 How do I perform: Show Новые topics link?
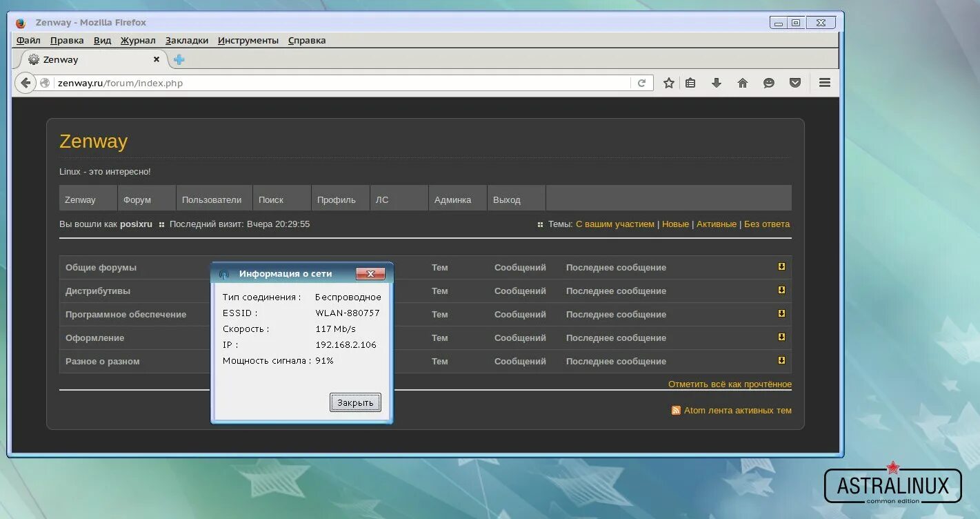pyautogui.click(x=675, y=224)
